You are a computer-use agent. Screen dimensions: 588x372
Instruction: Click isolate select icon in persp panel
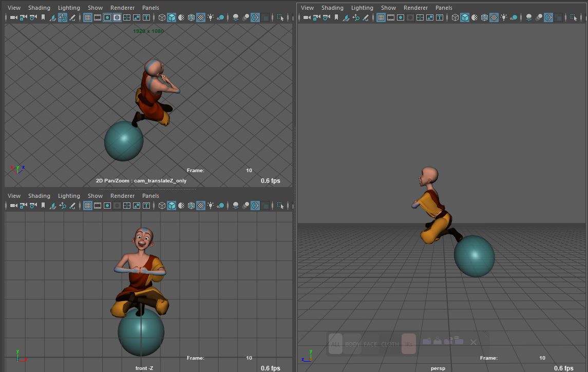(574, 17)
